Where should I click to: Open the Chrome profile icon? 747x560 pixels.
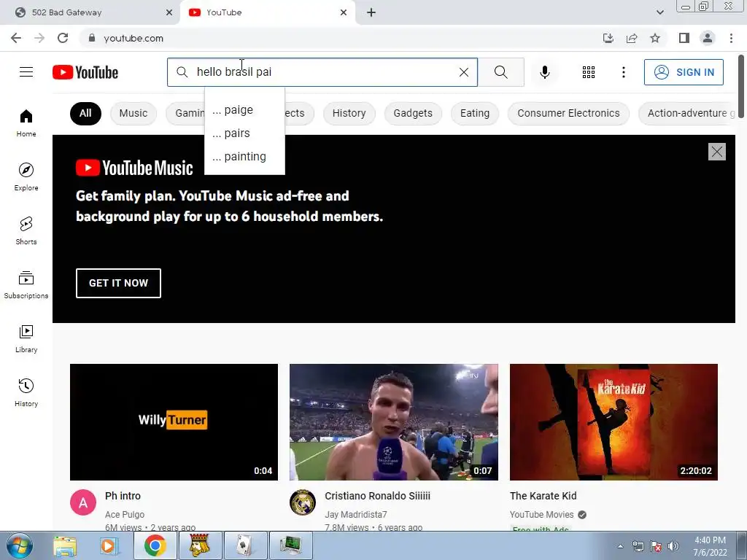(708, 38)
